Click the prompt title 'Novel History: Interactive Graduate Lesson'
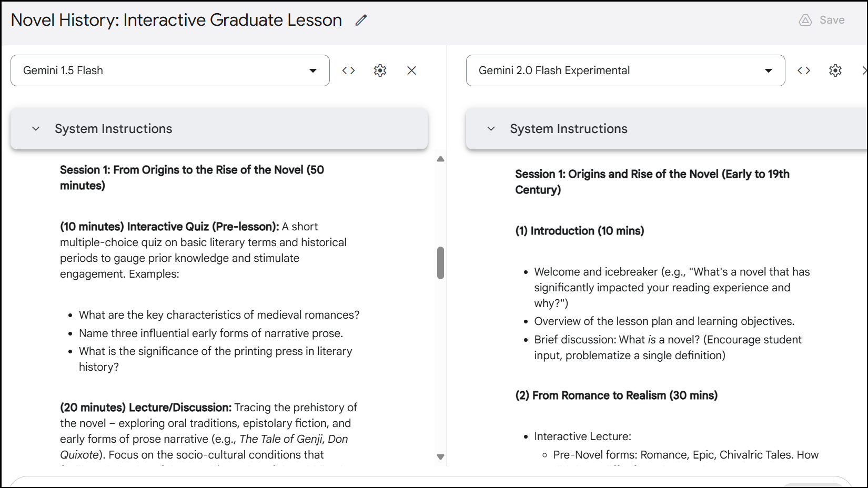This screenshot has width=868, height=488. 176,21
